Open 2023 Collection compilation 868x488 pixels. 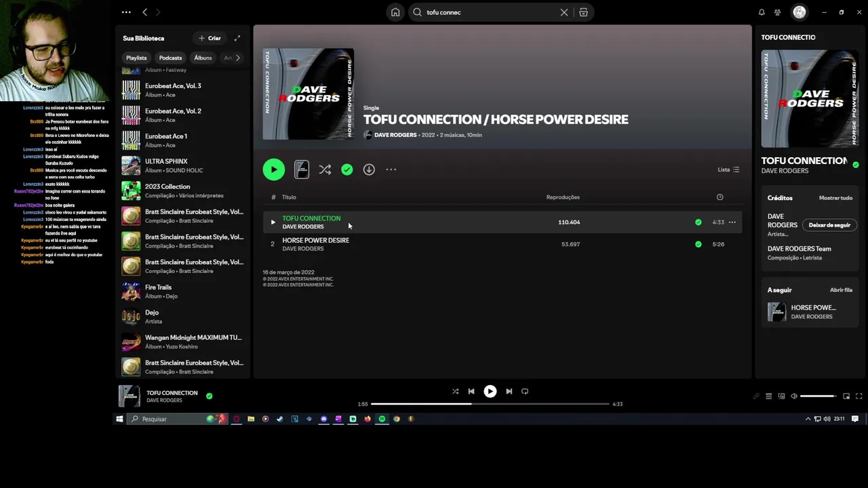click(182, 190)
